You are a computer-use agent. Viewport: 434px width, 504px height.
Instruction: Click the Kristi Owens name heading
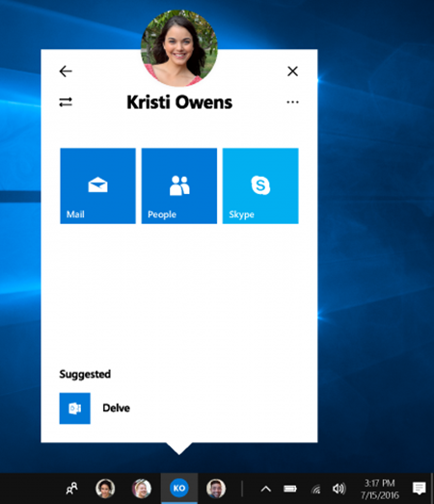click(x=179, y=102)
